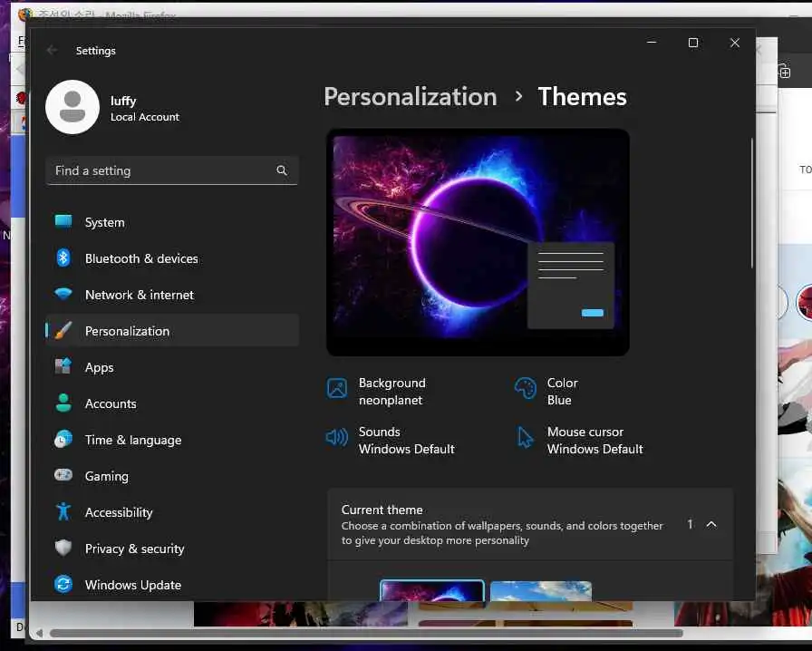Click the Firefox icon in title bar

(24, 14)
